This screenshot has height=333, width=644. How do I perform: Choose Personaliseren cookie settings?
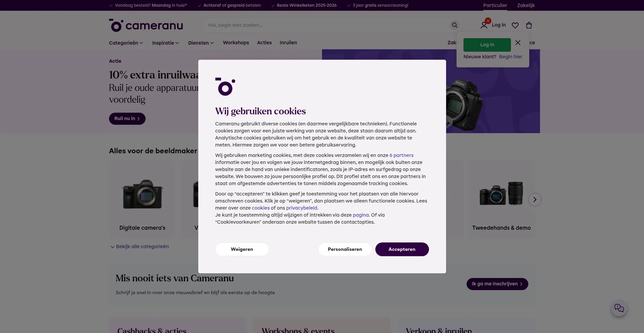(x=344, y=249)
